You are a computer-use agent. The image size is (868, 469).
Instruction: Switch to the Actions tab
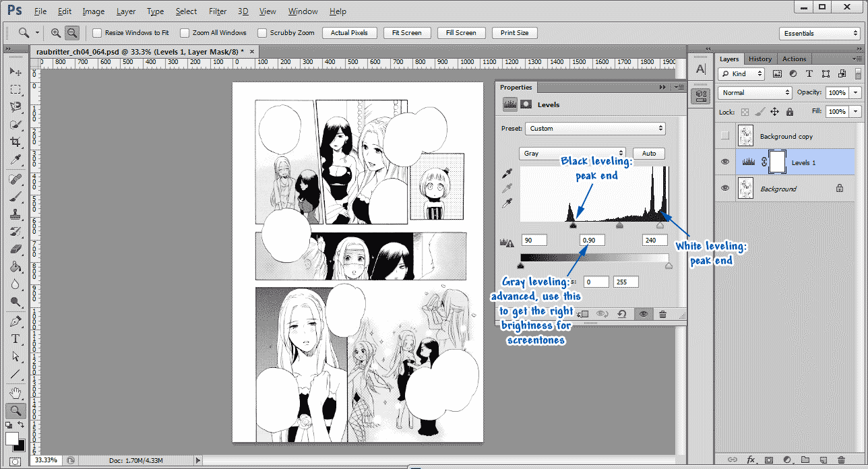(795, 59)
